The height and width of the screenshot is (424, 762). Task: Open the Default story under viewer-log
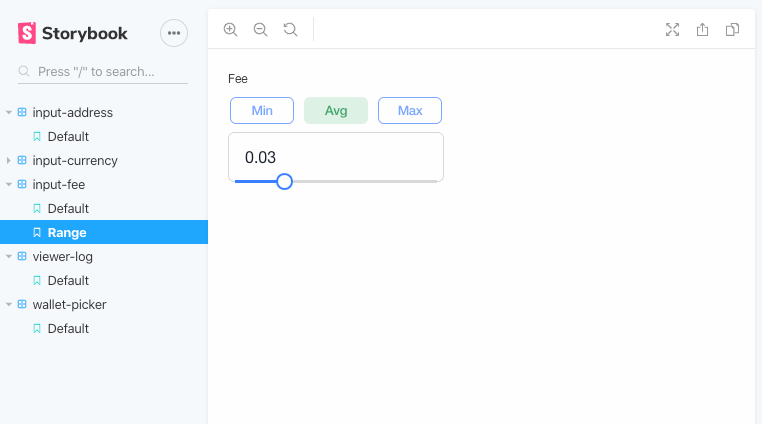(x=104, y=281)
